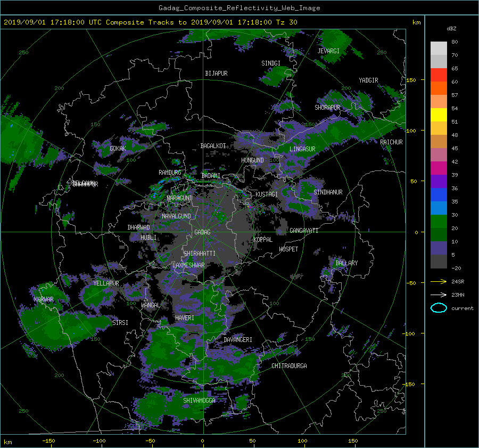The image size is (479, 448).
Task: Click the UTC Composite Tracks timestamp header
Action: click(x=150, y=22)
